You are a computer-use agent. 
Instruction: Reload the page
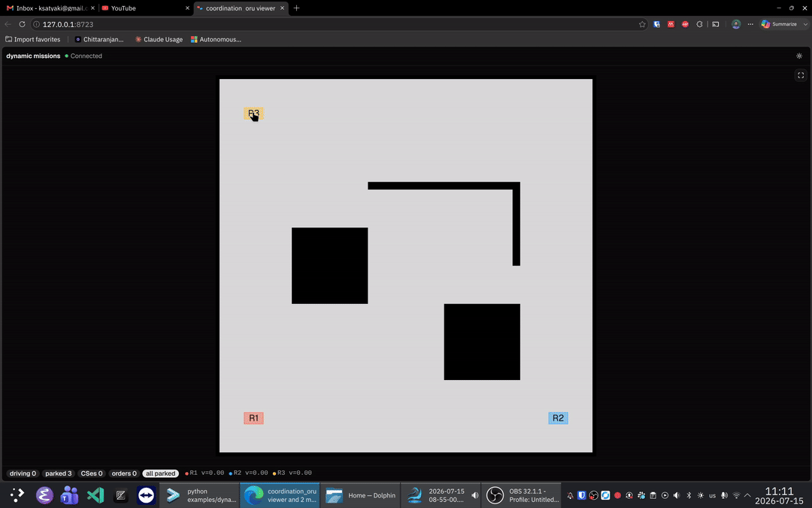pyautogui.click(x=22, y=24)
